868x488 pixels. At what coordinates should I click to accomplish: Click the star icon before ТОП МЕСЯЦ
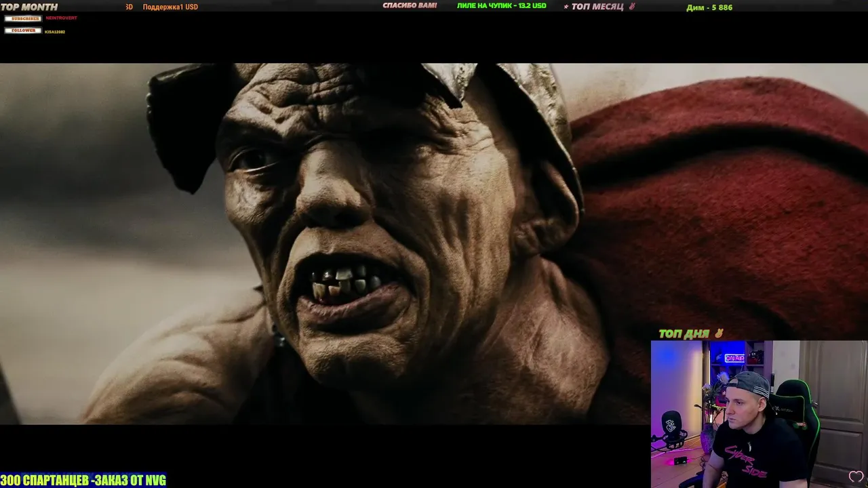coord(566,7)
